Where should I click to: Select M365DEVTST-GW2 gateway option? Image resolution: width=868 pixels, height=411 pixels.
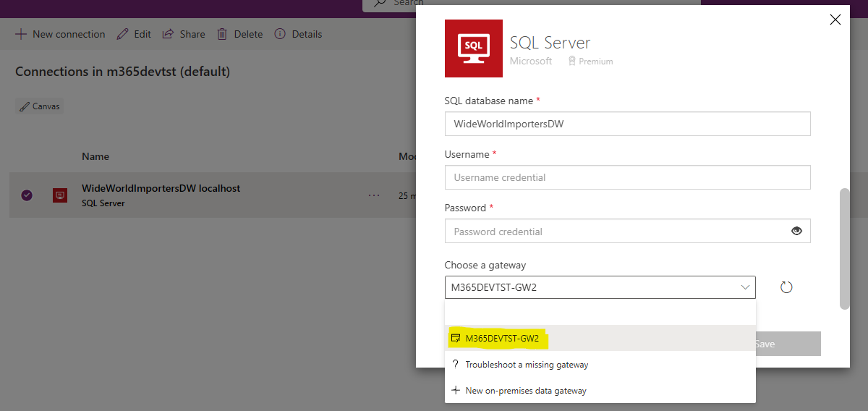coord(502,338)
